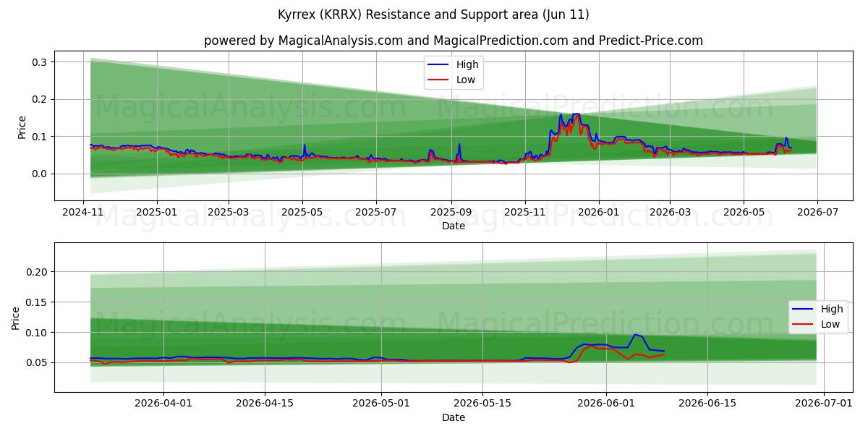Viewport: 868px width, 434px height.
Task: Click the '0.10' price tick on the bottom chart
Action: (x=38, y=333)
